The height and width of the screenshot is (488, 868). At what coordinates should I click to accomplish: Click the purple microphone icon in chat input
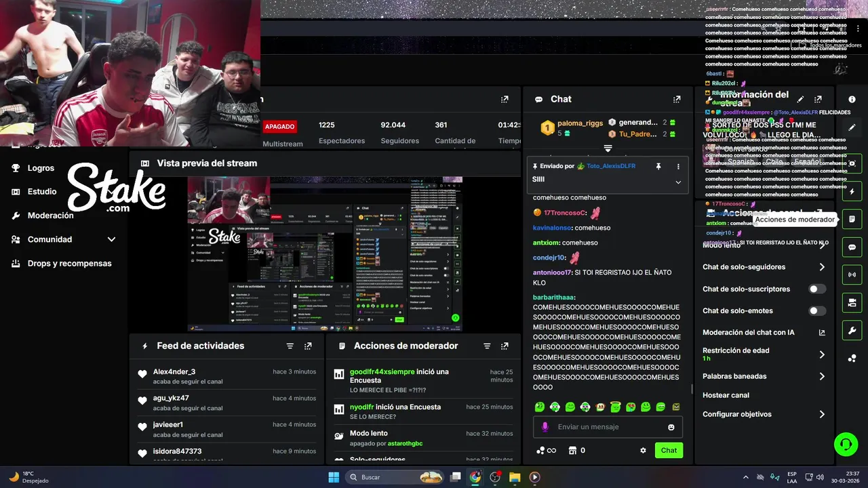(545, 427)
